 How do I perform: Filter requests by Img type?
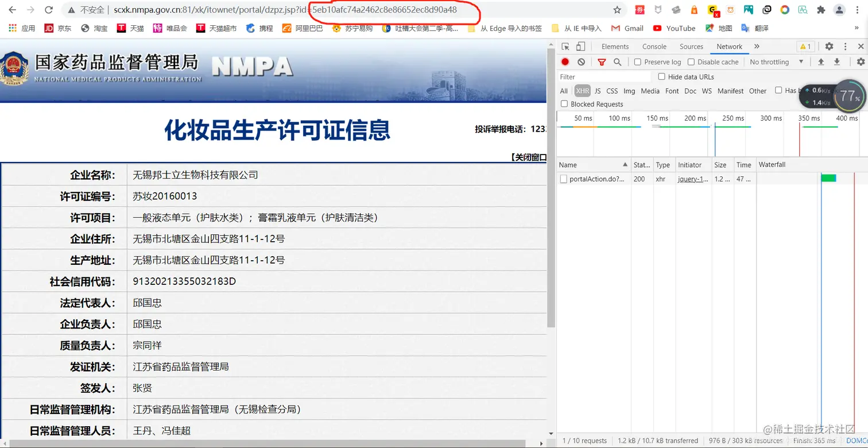629,91
